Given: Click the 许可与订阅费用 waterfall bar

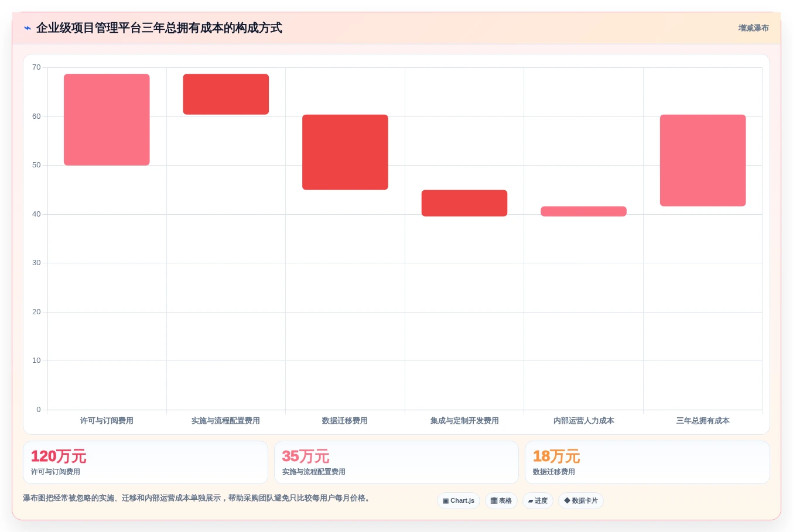Looking at the screenshot, I should [x=107, y=119].
